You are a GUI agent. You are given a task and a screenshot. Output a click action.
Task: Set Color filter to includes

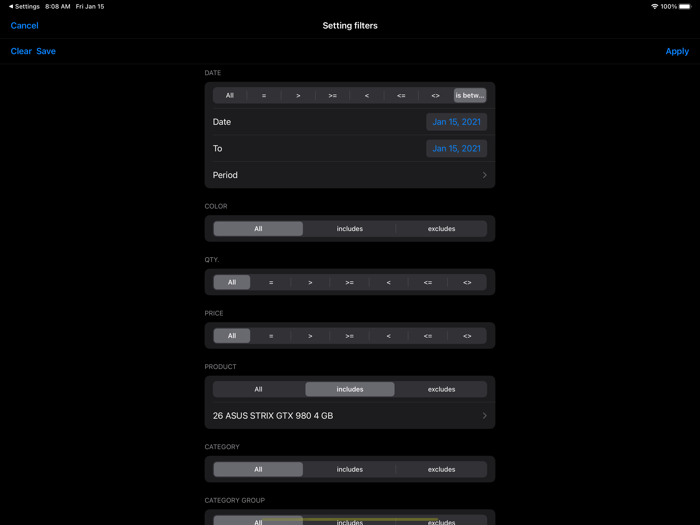coord(350,229)
